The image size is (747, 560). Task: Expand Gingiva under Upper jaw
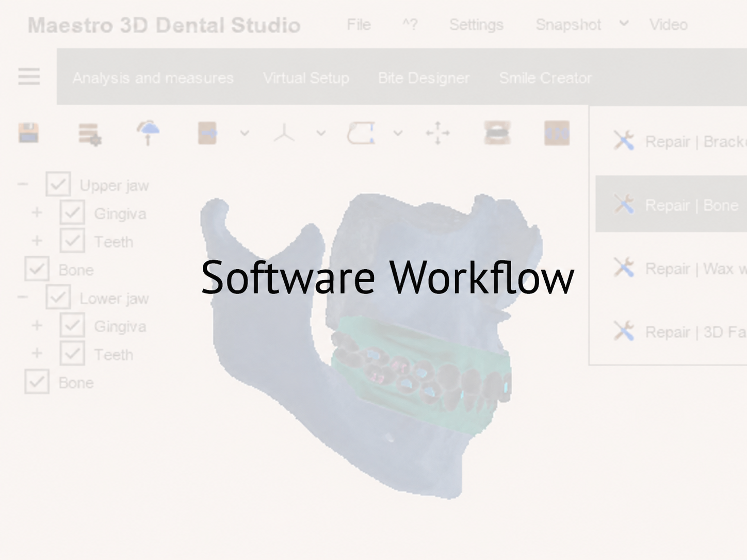(37, 212)
